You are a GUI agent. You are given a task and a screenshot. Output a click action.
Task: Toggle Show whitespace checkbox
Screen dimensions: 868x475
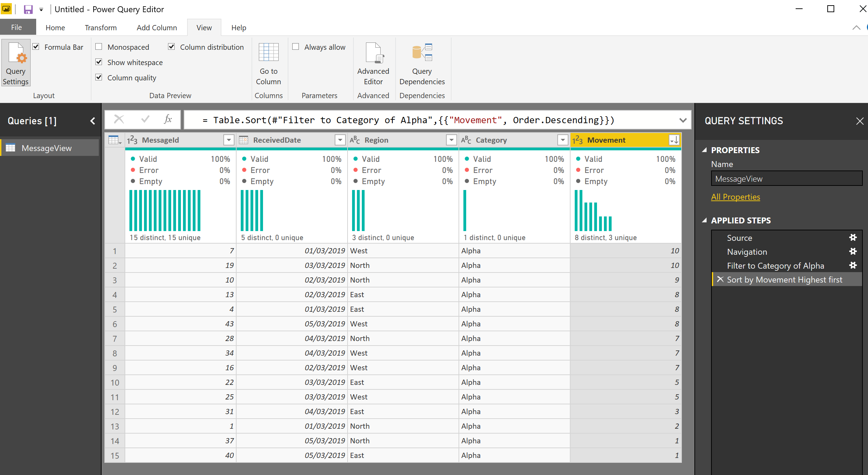coord(99,62)
